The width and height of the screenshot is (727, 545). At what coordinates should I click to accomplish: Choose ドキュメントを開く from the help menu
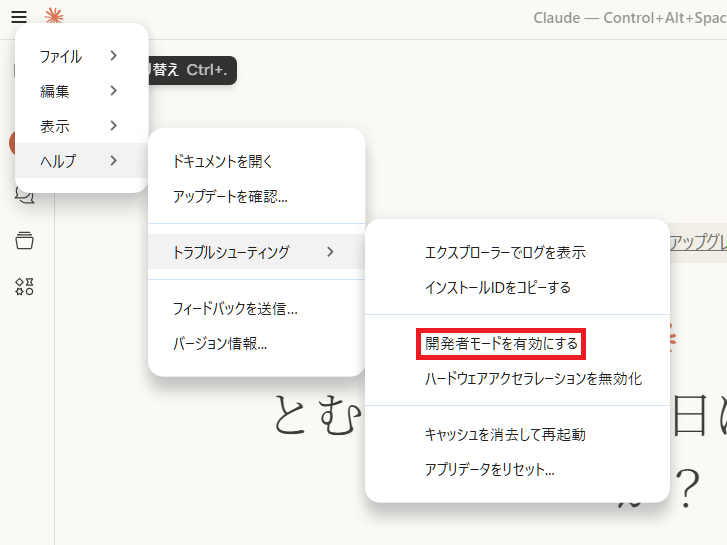[x=223, y=161]
